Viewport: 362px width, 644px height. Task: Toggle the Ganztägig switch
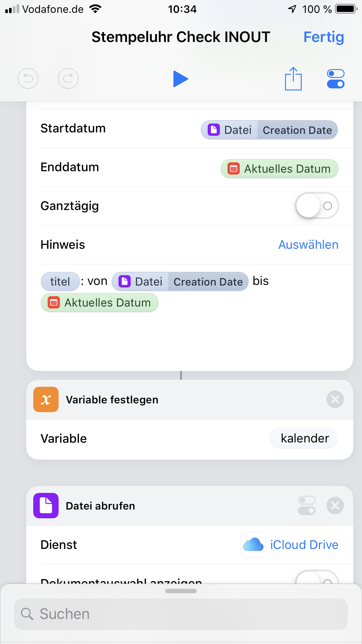[x=317, y=206]
